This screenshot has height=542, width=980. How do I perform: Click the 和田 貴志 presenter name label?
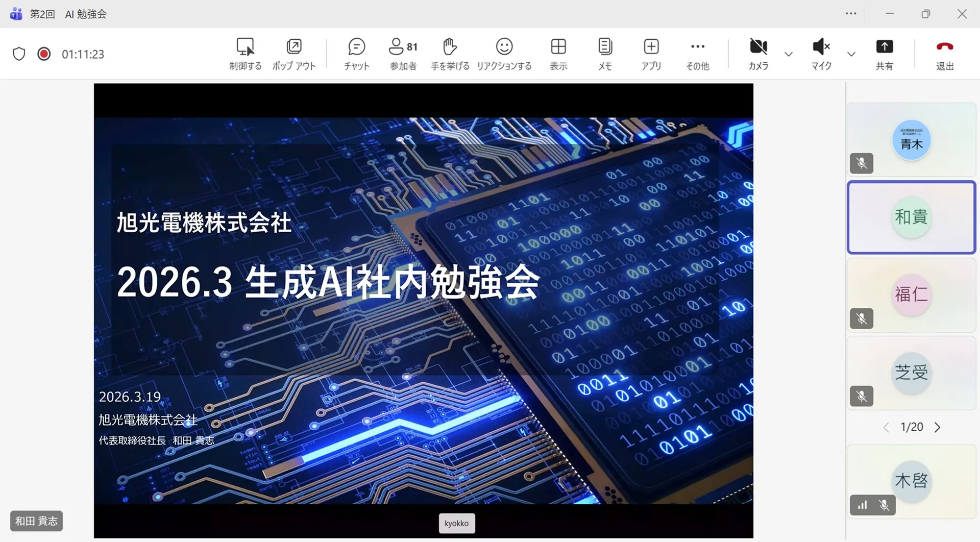point(36,521)
